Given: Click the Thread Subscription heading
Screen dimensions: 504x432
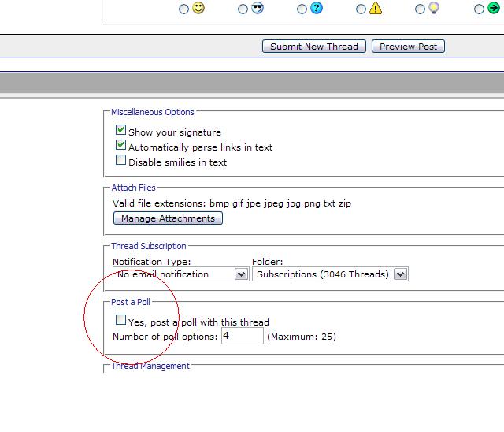Looking at the screenshot, I should coord(149,246).
